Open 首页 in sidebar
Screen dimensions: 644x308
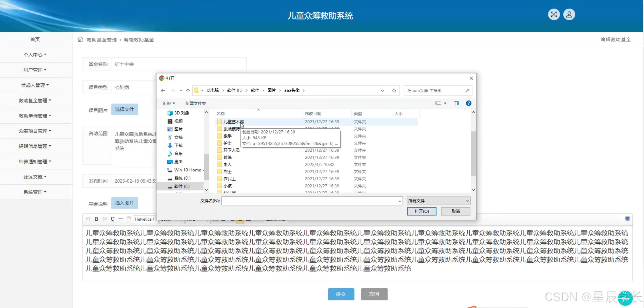point(35,40)
